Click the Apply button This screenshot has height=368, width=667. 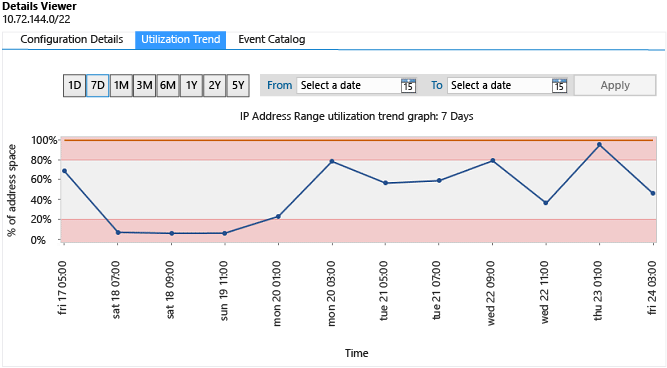[615, 86]
